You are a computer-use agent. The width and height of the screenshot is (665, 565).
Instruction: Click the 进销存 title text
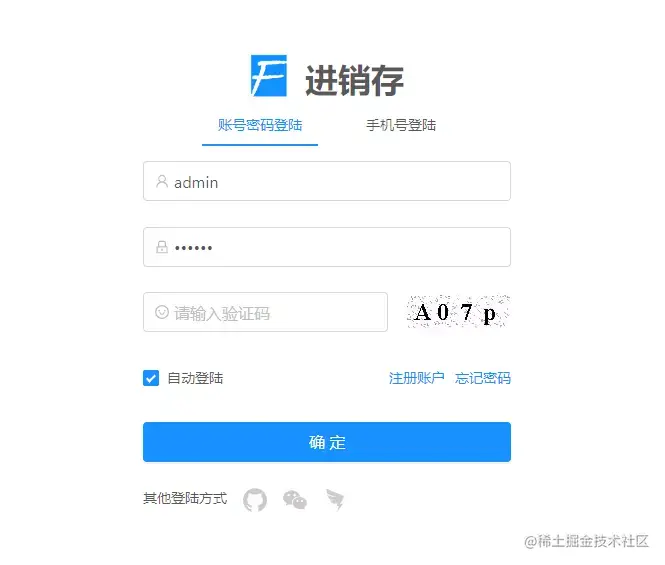(354, 80)
